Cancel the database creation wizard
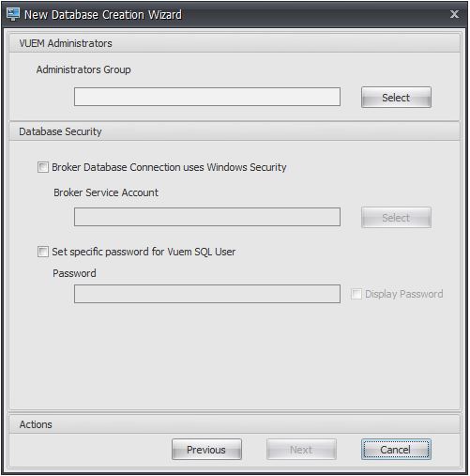Image resolution: width=470 pixels, height=476 pixels. click(x=396, y=450)
